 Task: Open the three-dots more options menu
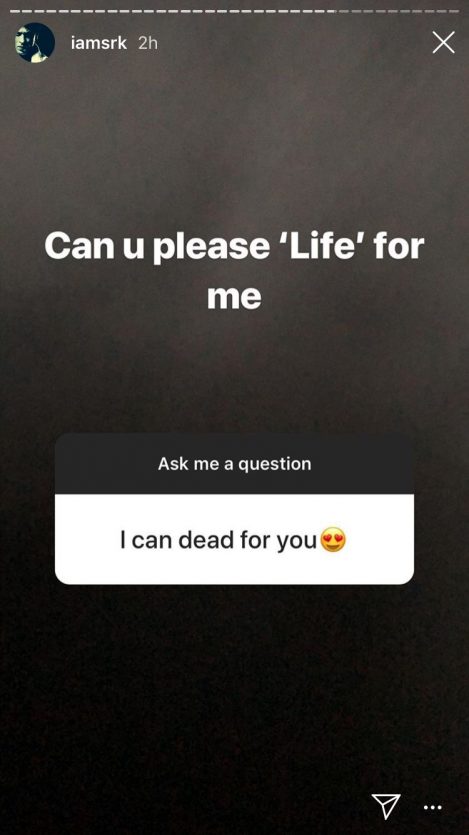(x=432, y=808)
